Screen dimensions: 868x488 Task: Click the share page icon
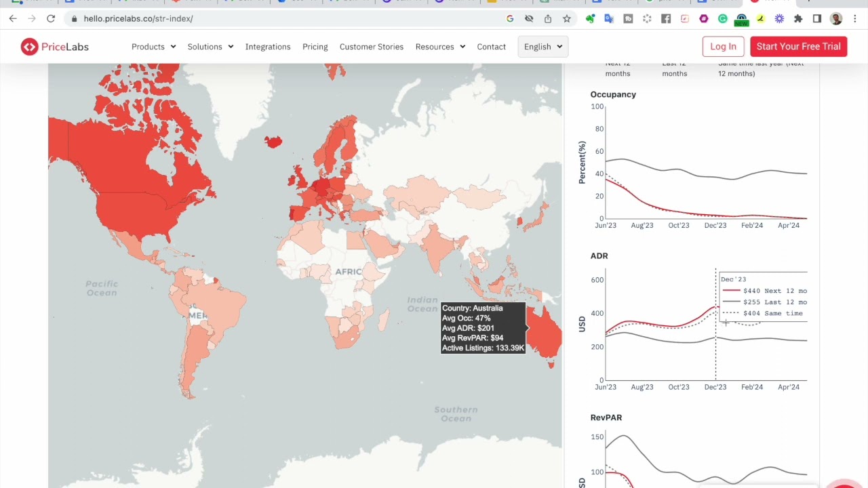coord(548,18)
